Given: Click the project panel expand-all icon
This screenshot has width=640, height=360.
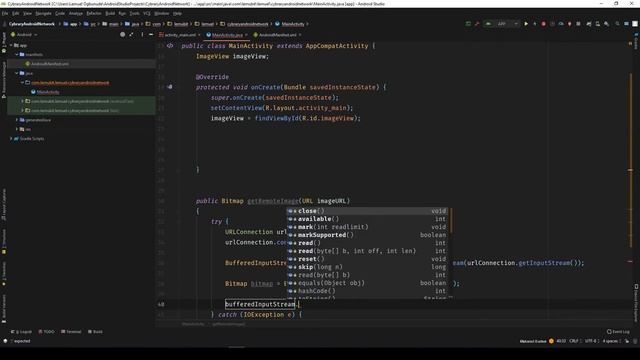Looking at the screenshot, I should (x=131, y=35).
